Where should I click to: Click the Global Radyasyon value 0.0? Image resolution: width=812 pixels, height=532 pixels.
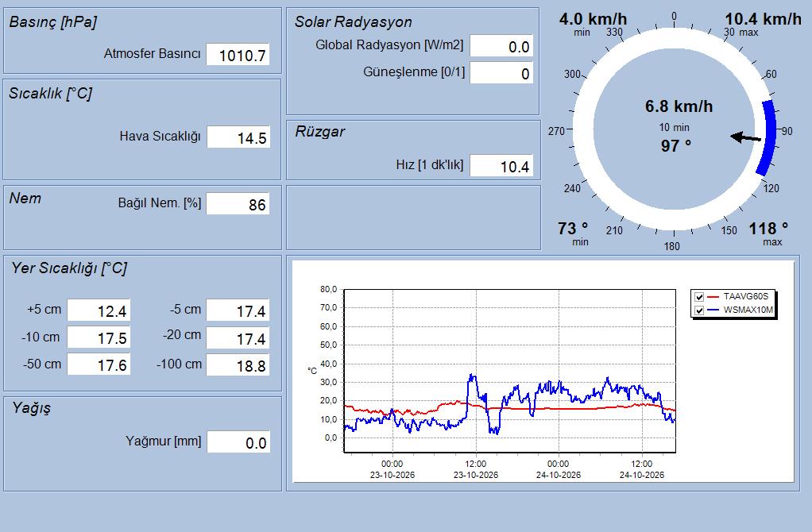coord(501,46)
